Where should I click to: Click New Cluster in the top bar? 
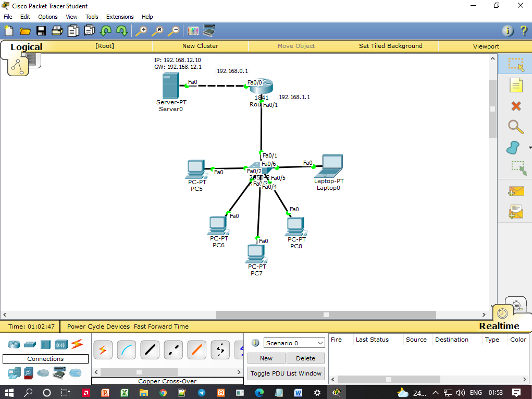tap(200, 46)
